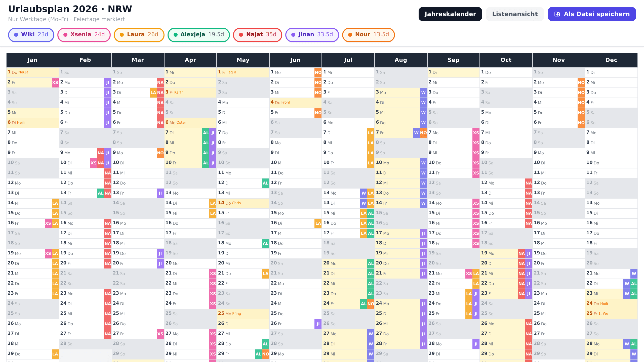
Task: Select the JI badge on 10 Fr April
Action: [x=213, y=163]
